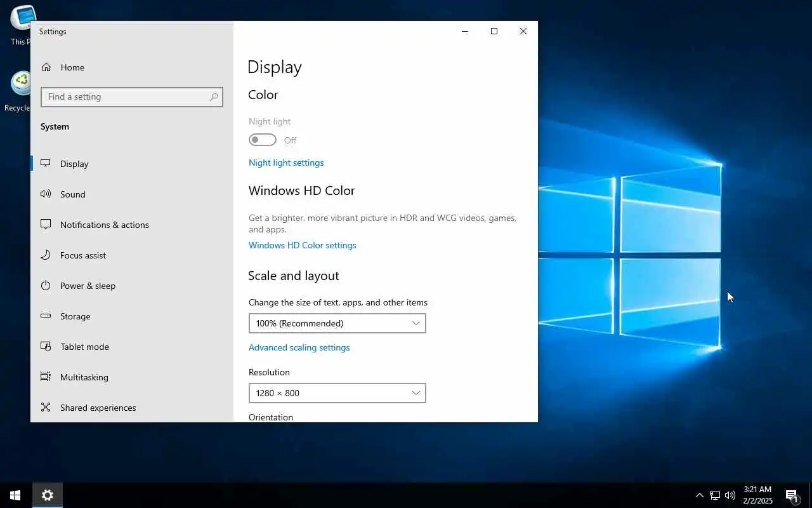Open Power & sleep settings

click(132, 286)
